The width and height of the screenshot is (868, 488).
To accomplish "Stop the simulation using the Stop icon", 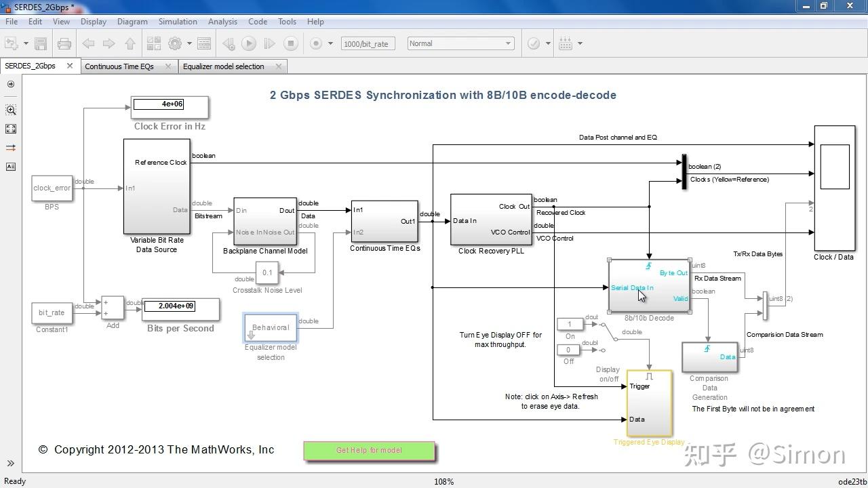I will point(290,43).
